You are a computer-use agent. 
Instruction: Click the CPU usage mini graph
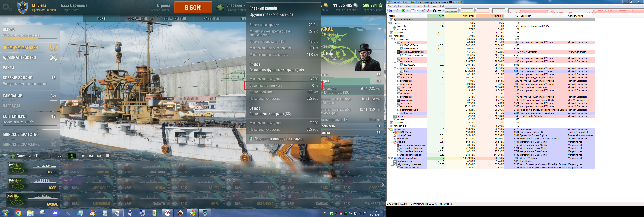(451, 11)
